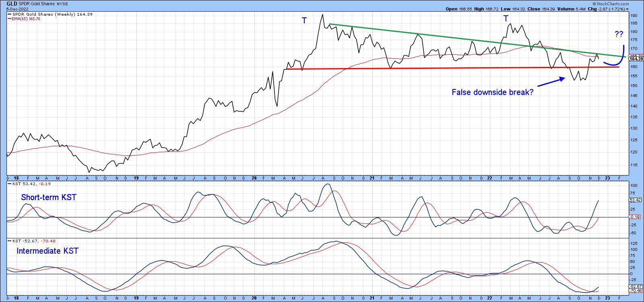Image resolution: width=644 pixels, height=302 pixels.
Task: Click the blue T label above the 2022 peak
Action: (x=506, y=19)
